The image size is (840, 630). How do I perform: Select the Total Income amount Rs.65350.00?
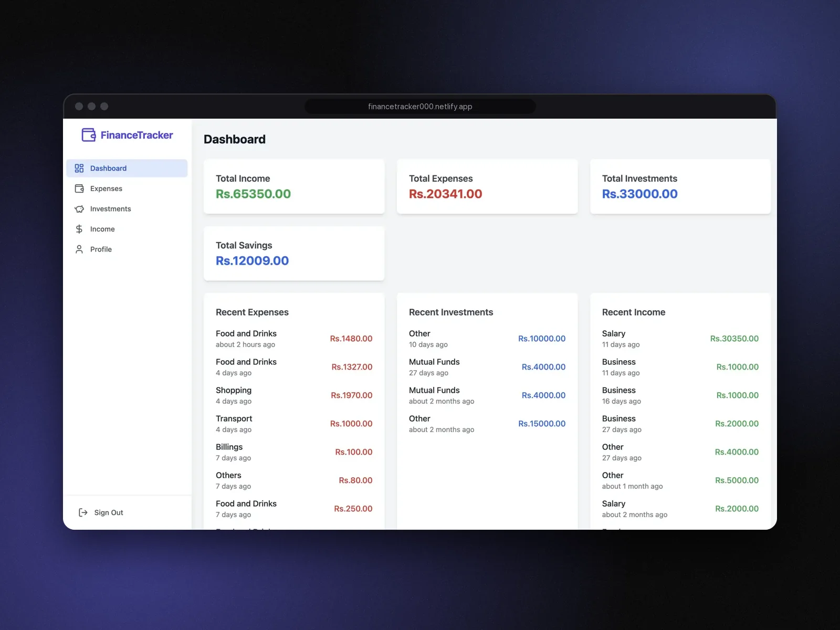click(x=253, y=194)
